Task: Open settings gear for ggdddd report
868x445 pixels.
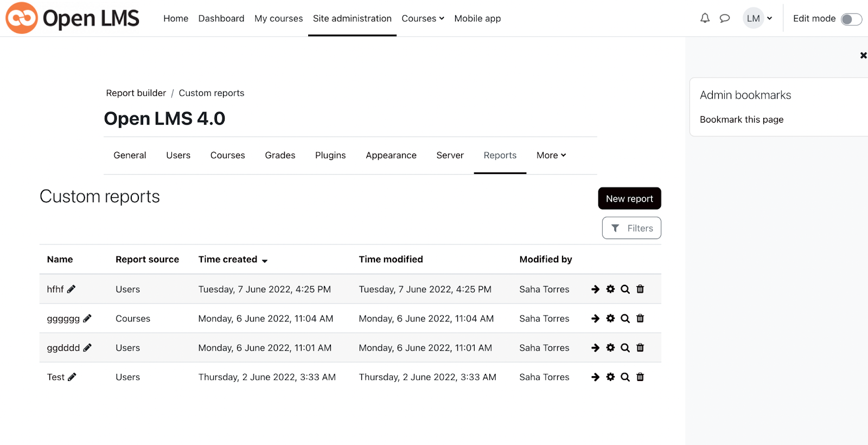Action: [610, 348]
